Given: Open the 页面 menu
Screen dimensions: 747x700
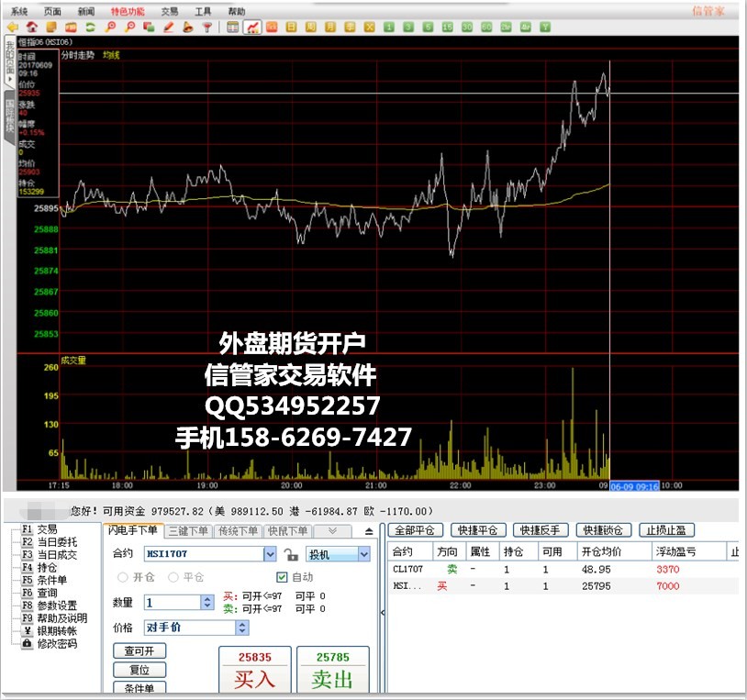Looking at the screenshot, I should [52, 11].
